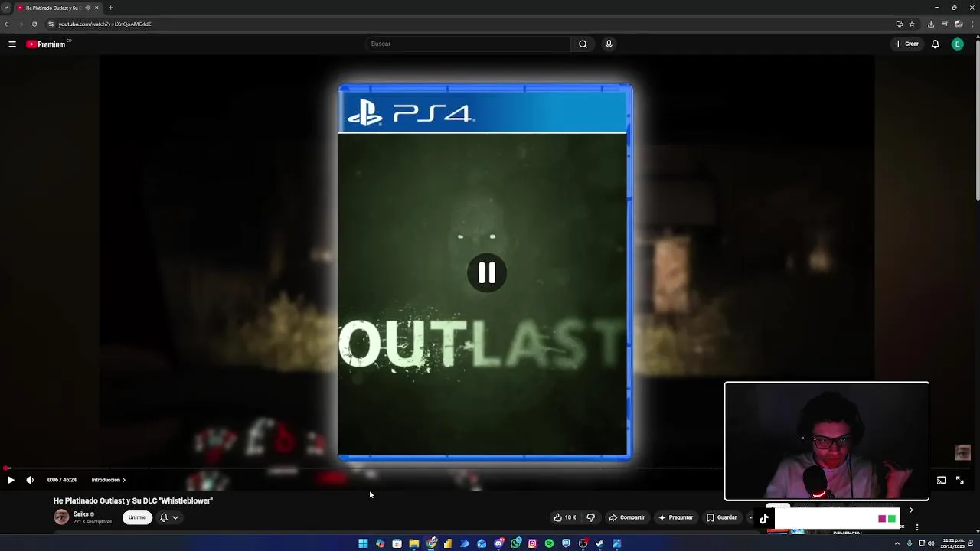
Task: Open the Saiks channel avatar
Action: (61, 517)
